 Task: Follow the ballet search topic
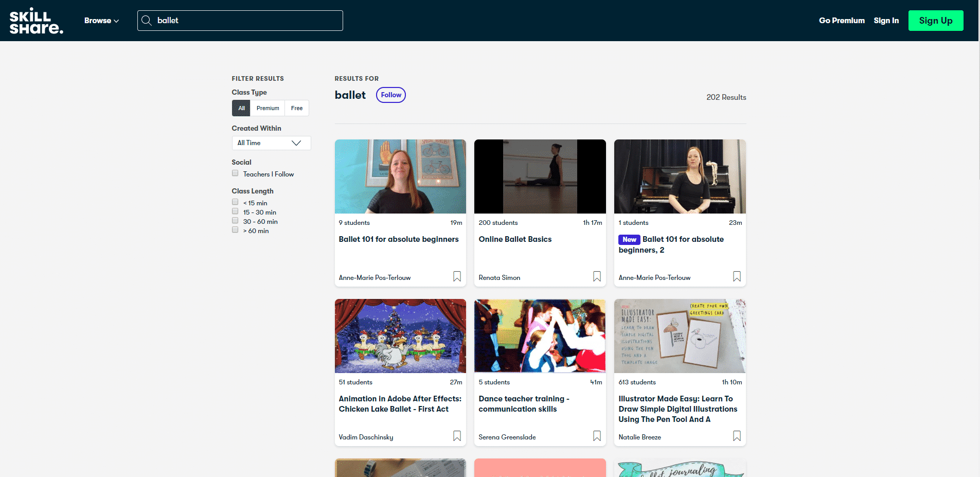(x=391, y=95)
